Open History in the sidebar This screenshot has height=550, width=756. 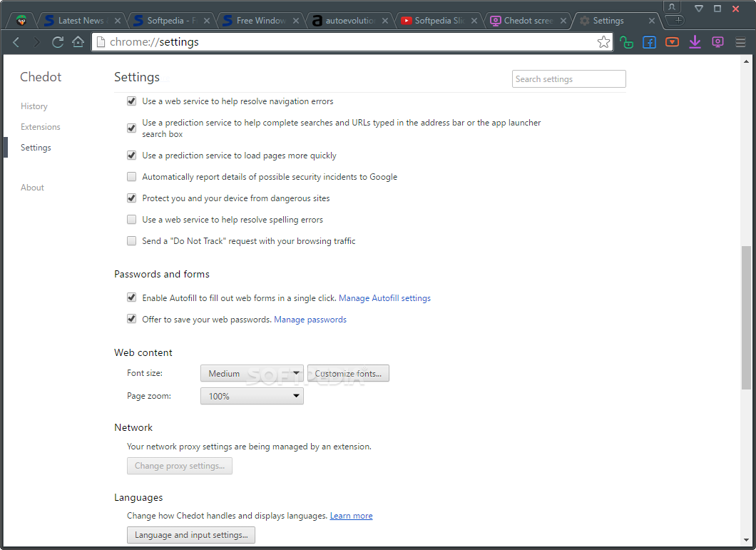(x=34, y=106)
